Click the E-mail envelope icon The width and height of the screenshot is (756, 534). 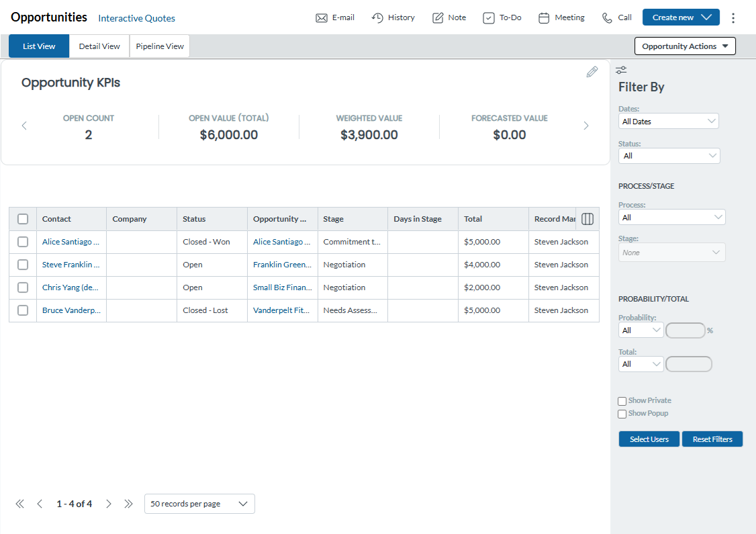pyautogui.click(x=321, y=18)
